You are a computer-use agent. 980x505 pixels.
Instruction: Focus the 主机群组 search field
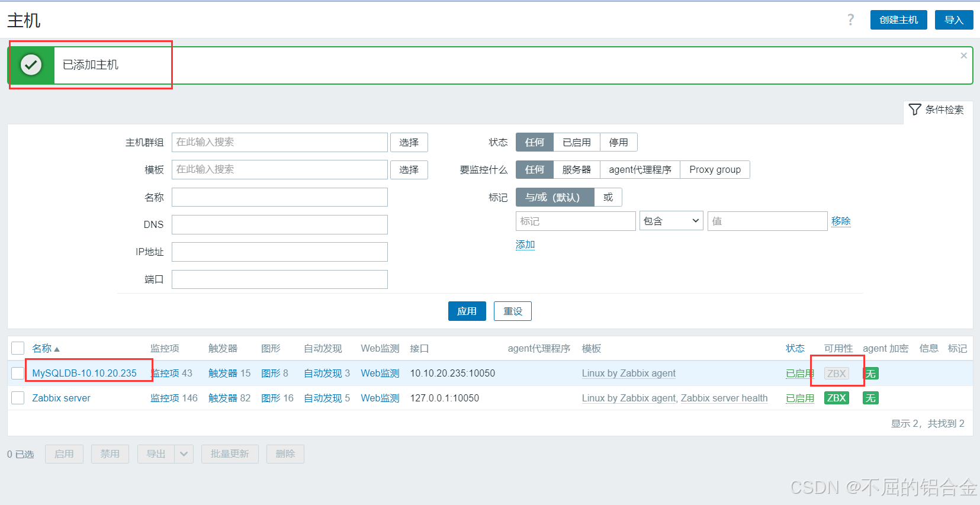point(279,142)
